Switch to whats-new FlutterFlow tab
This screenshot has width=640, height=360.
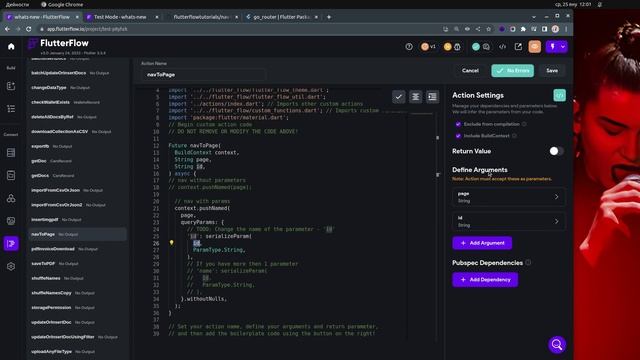click(x=42, y=17)
